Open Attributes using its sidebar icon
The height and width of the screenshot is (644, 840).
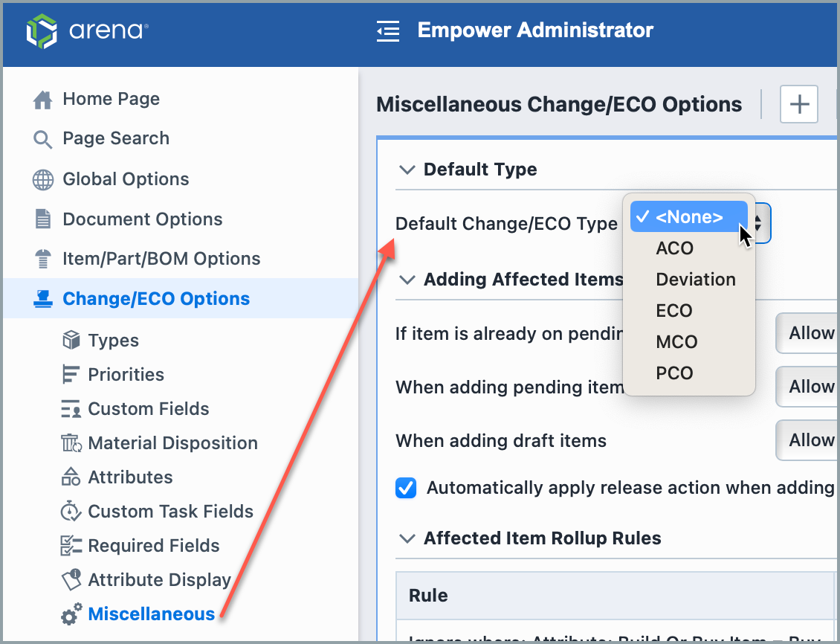[71, 477]
